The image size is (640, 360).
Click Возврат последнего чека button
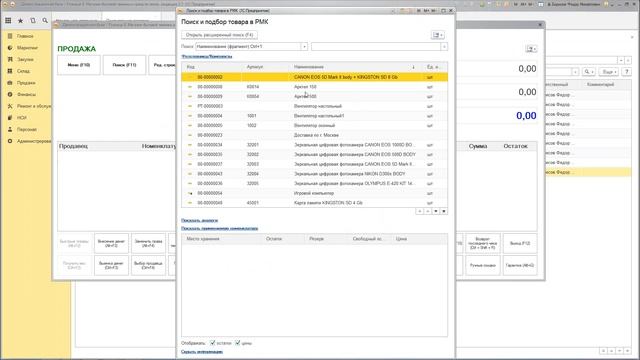coord(483,244)
